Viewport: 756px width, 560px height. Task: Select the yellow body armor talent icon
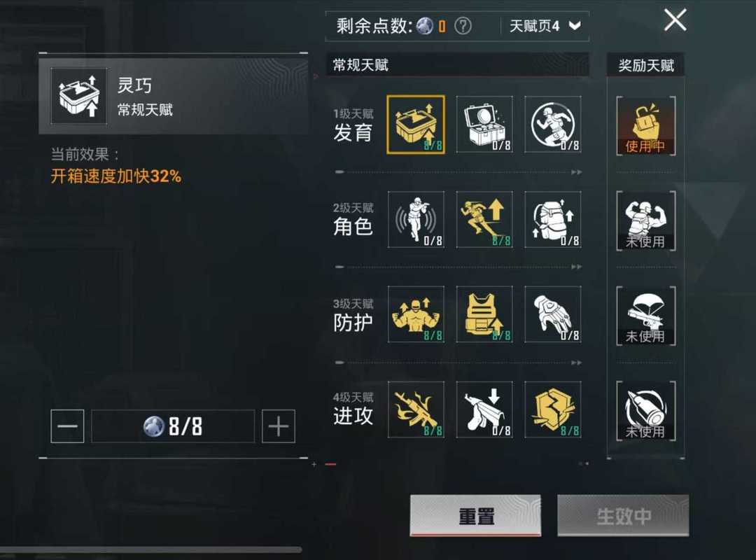click(484, 314)
